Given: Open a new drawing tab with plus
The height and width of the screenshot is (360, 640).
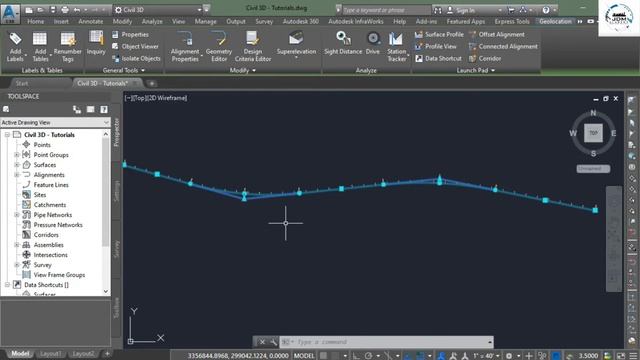Looking at the screenshot, I should 152,83.
